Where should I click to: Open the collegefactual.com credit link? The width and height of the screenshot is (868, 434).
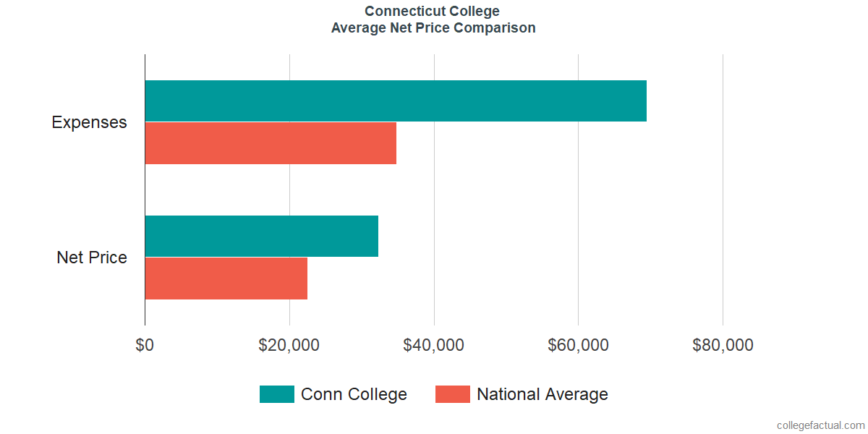click(820, 425)
